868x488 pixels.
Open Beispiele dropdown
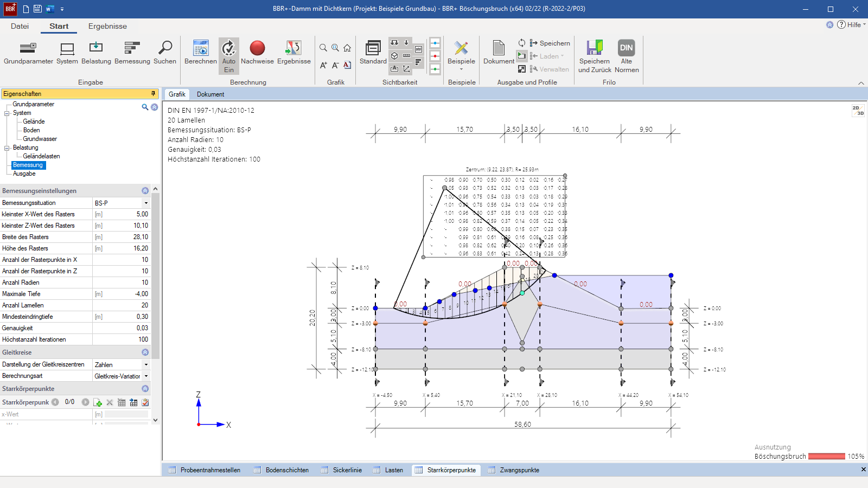[461, 56]
